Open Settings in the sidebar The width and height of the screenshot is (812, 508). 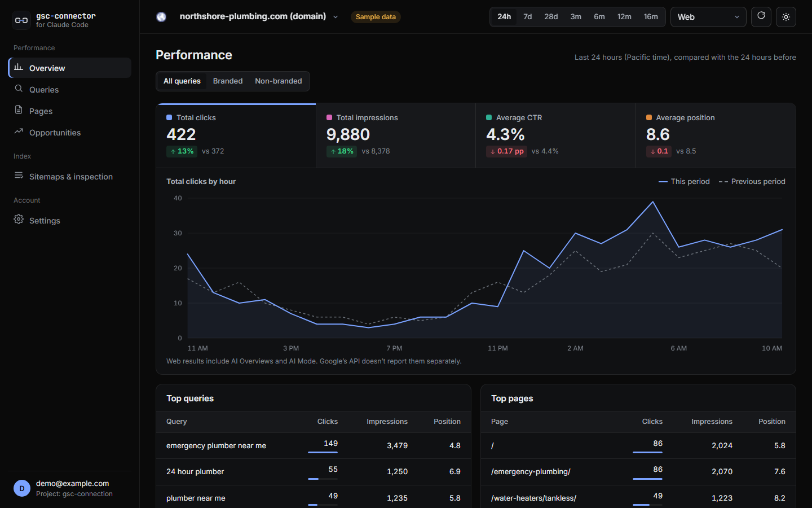coord(70,220)
